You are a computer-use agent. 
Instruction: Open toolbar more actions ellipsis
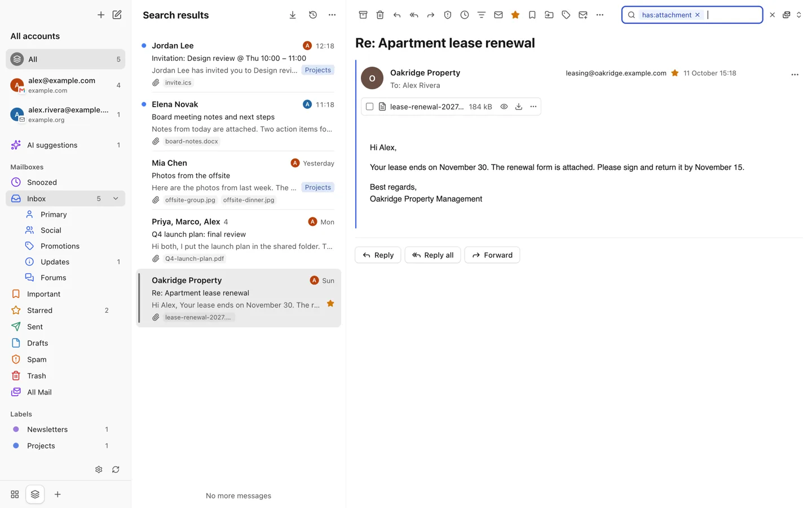point(600,15)
